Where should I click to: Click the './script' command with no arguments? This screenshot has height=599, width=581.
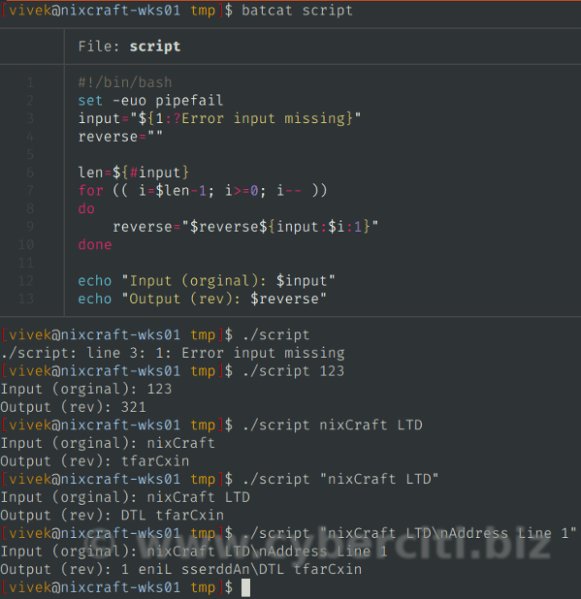coord(276,335)
